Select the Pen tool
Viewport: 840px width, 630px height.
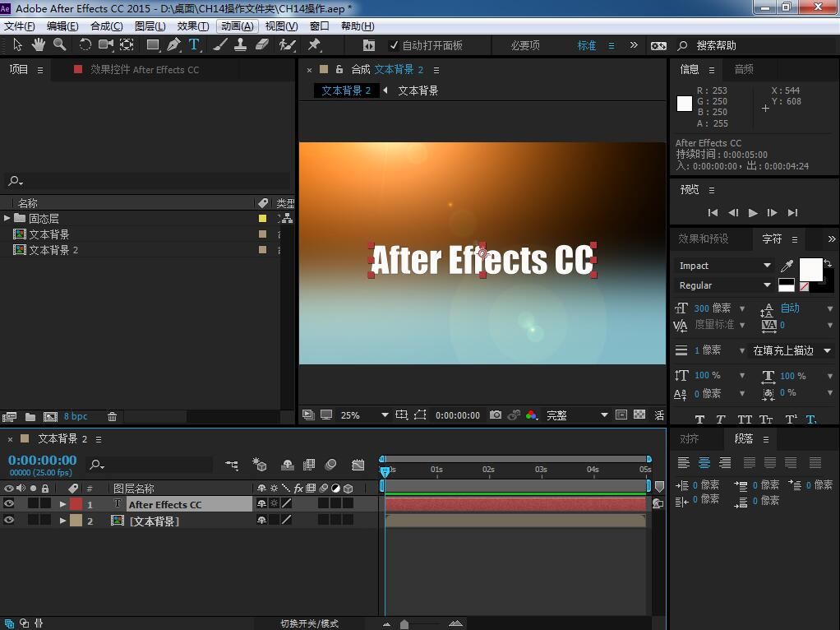tap(173, 45)
